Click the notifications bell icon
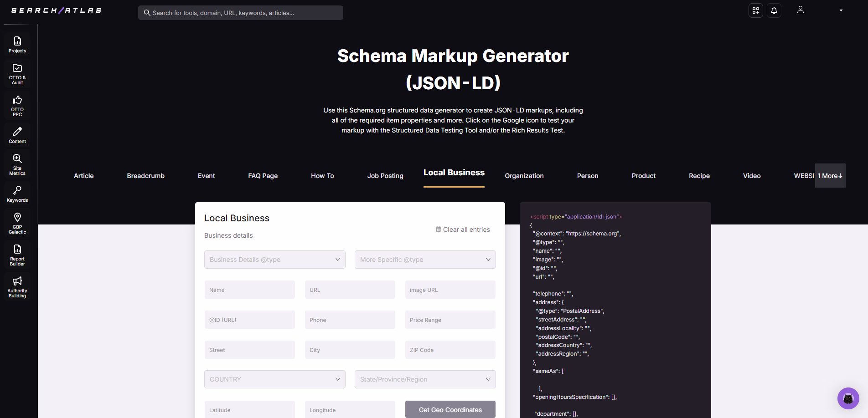This screenshot has height=418, width=868. tap(774, 10)
